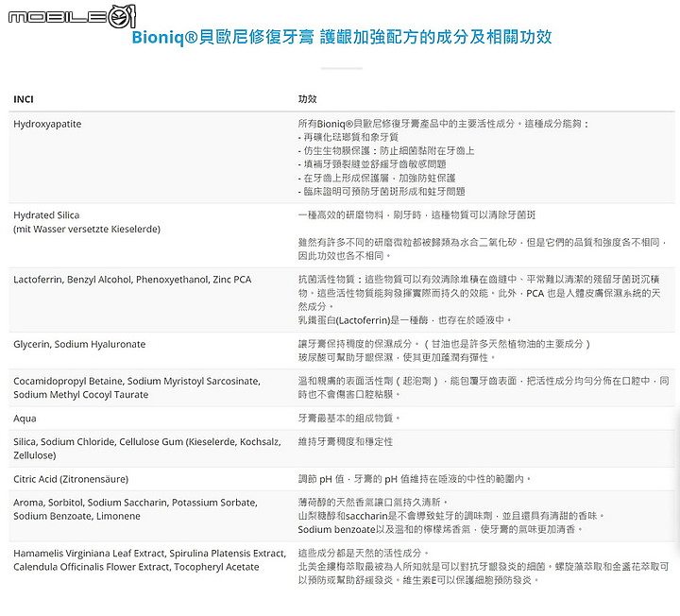Viewport: 680px width, 616px height.
Task: Click the 調節 pH 值 description
Action: [415, 479]
